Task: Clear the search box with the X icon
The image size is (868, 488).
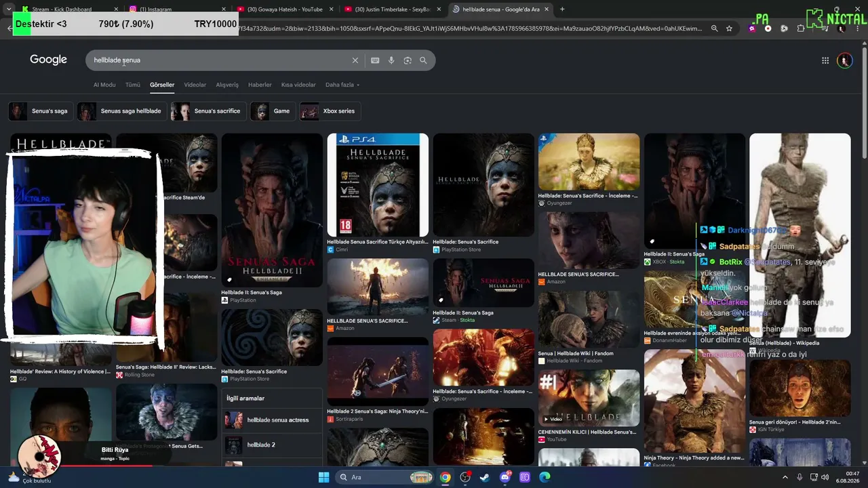Action: coord(355,60)
